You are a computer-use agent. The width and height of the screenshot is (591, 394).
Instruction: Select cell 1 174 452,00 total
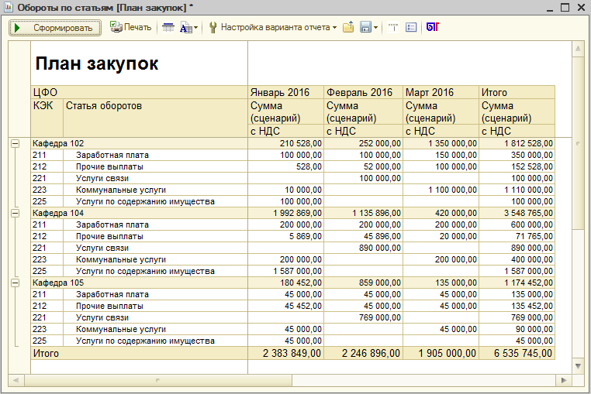click(x=517, y=283)
